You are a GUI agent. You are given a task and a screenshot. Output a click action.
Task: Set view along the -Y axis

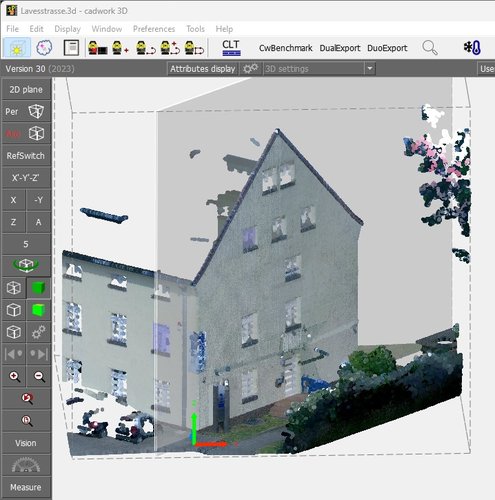click(39, 200)
